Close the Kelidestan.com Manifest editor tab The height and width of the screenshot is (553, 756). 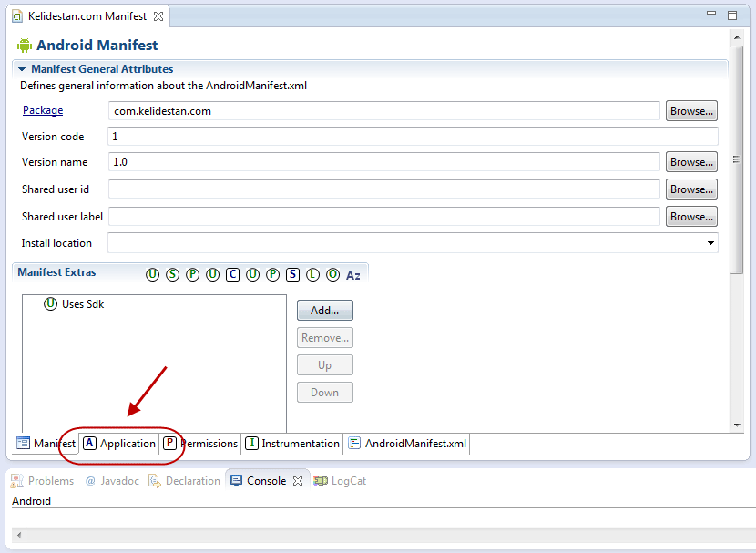(x=158, y=16)
